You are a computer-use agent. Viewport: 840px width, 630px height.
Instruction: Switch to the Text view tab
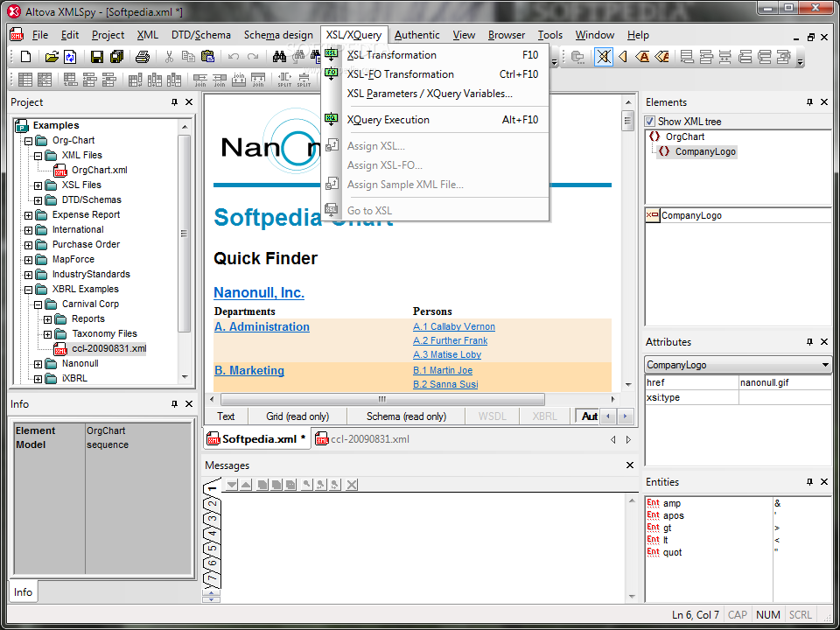pyautogui.click(x=226, y=416)
